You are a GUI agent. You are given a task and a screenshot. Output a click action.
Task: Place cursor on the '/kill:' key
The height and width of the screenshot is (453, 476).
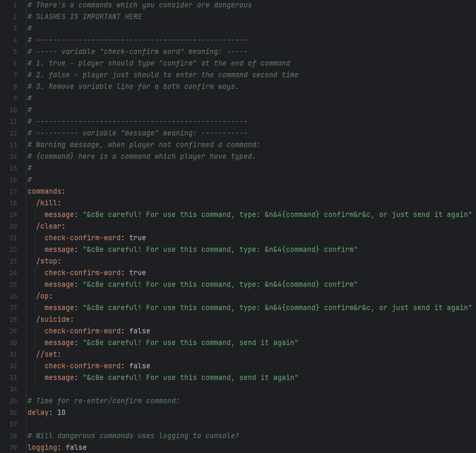(49, 203)
